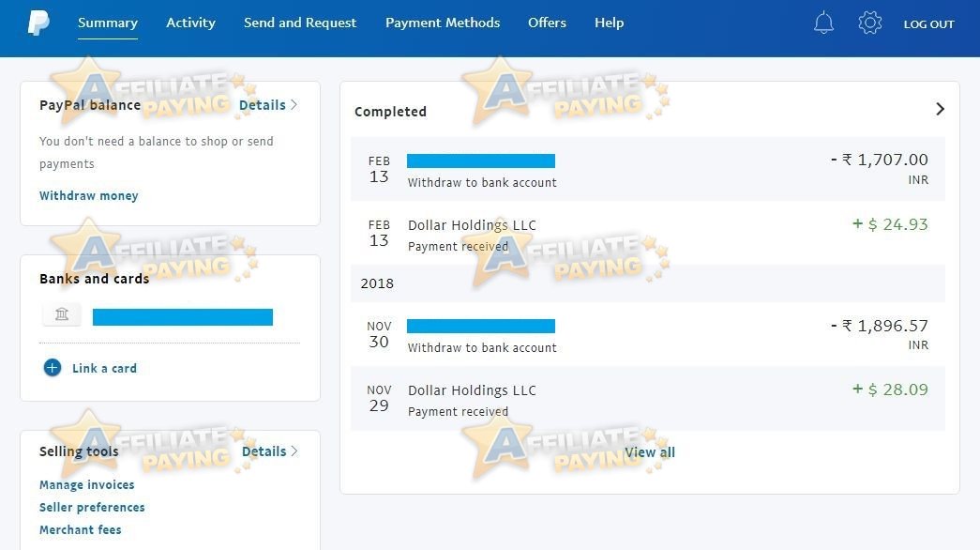Click the + $ 28.09 amount
This screenshot has width=980, height=550.
[891, 390]
